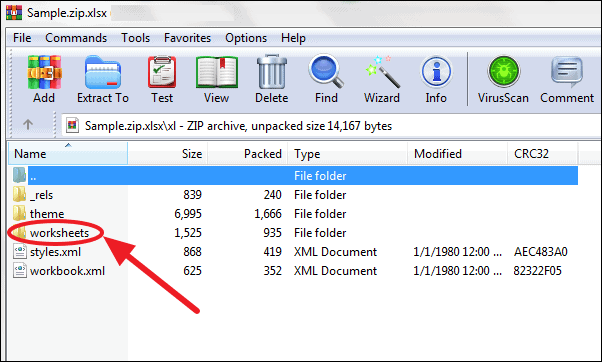
Task: Run VirusScan bug icon
Action: pos(503,72)
